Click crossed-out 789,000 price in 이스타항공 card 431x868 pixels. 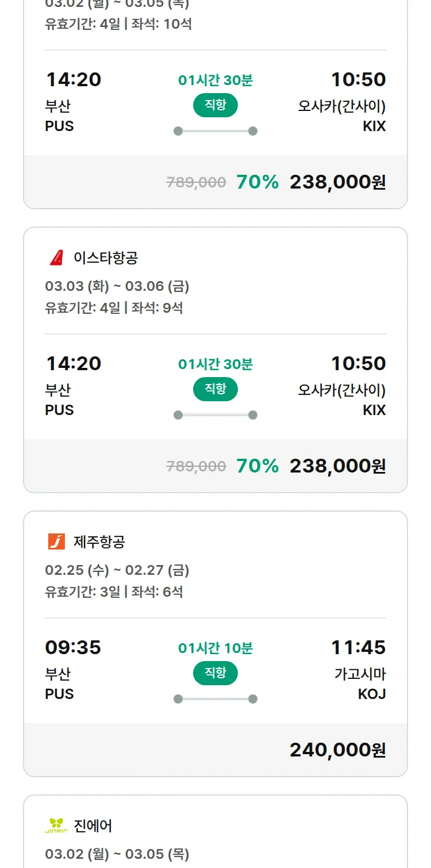pos(196,466)
